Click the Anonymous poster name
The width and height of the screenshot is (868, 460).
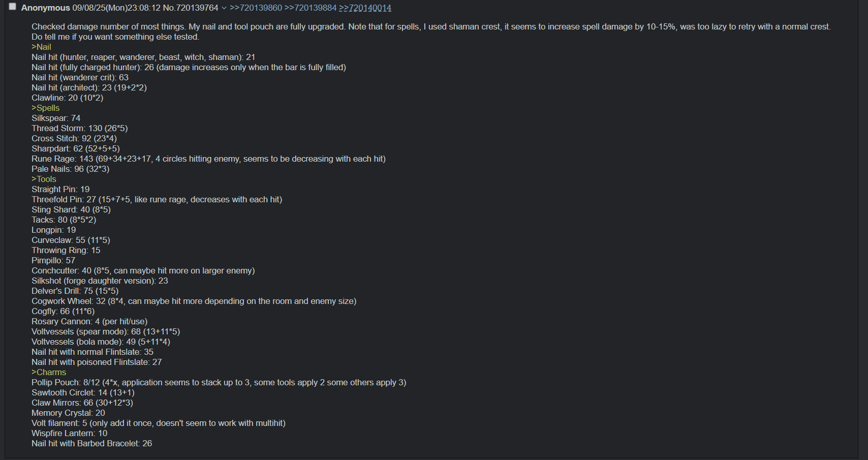click(46, 8)
